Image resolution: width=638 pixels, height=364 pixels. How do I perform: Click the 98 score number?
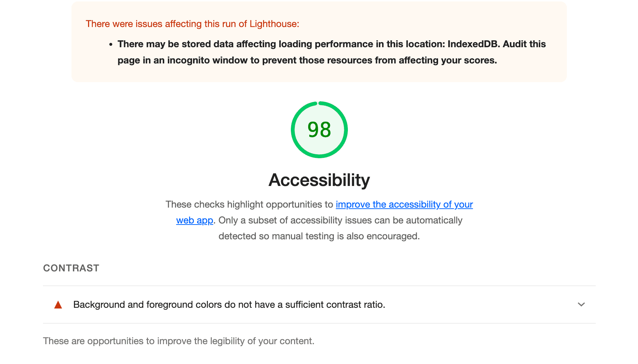pyautogui.click(x=319, y=130)
